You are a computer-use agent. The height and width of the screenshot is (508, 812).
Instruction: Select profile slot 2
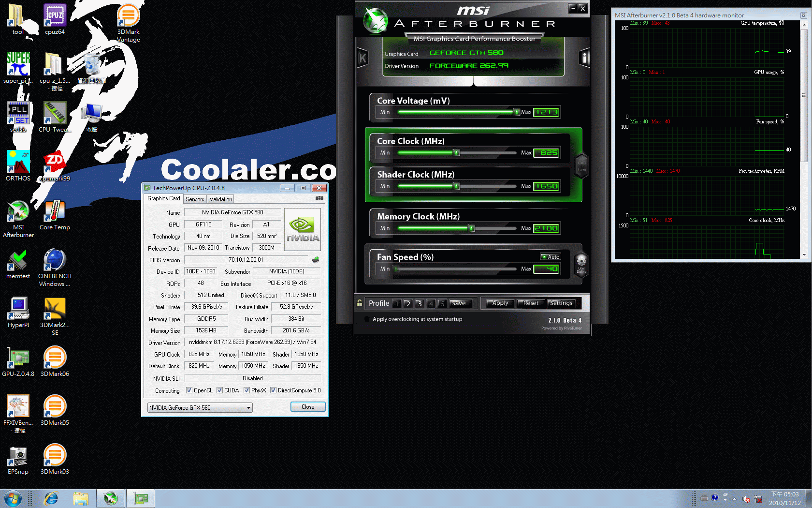(x=408, y=304)
